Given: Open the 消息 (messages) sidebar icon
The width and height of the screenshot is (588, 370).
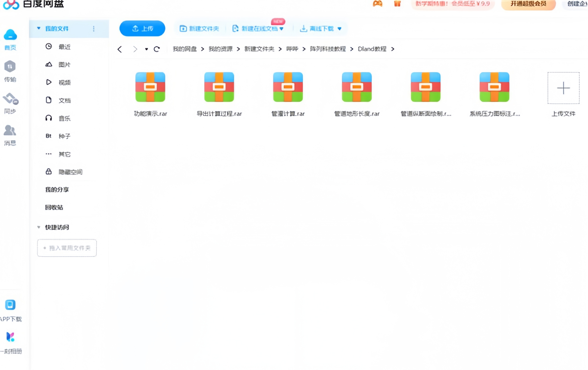Looking at the screenshot, I should tap(10, 130).
